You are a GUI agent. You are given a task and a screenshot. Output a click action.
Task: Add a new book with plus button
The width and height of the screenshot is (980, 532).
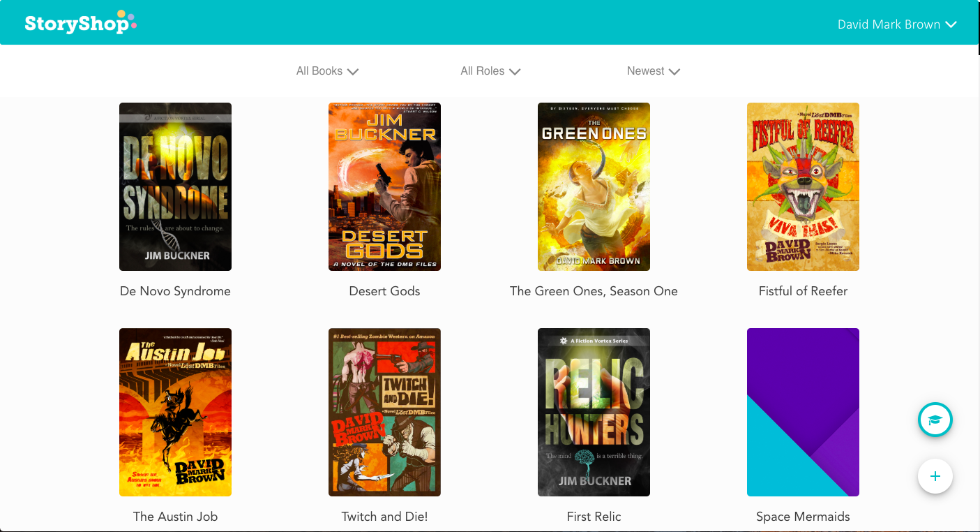[935, 476]
